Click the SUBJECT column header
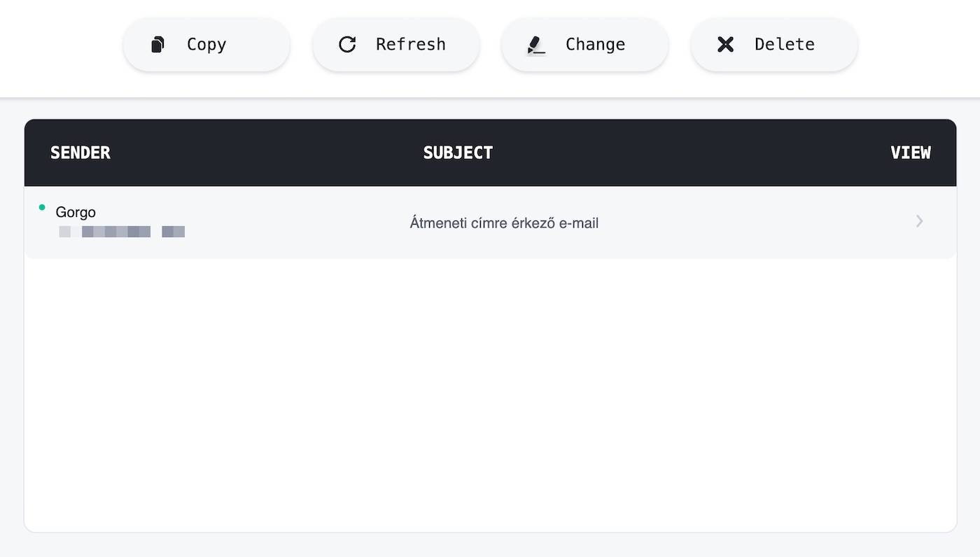This screenshot has height=557, width=980. [x=458, y=153]
